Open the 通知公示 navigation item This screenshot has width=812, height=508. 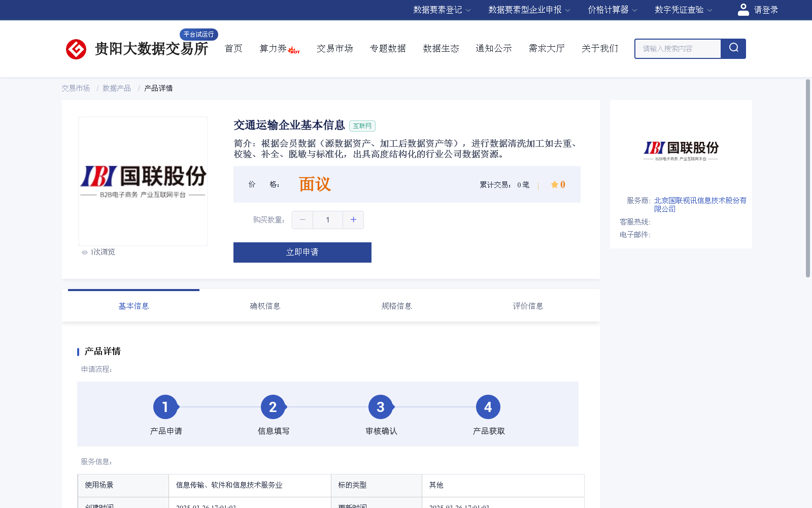click(x=494, y=48)
